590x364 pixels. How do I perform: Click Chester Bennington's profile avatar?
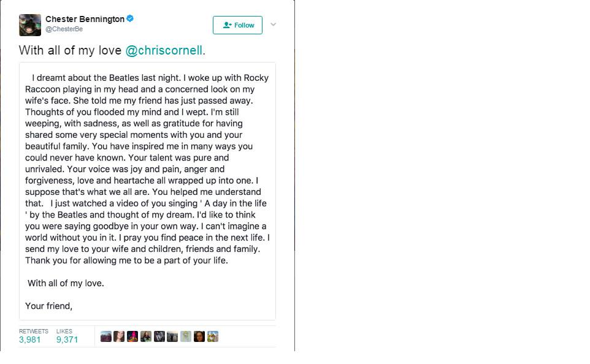30,25
